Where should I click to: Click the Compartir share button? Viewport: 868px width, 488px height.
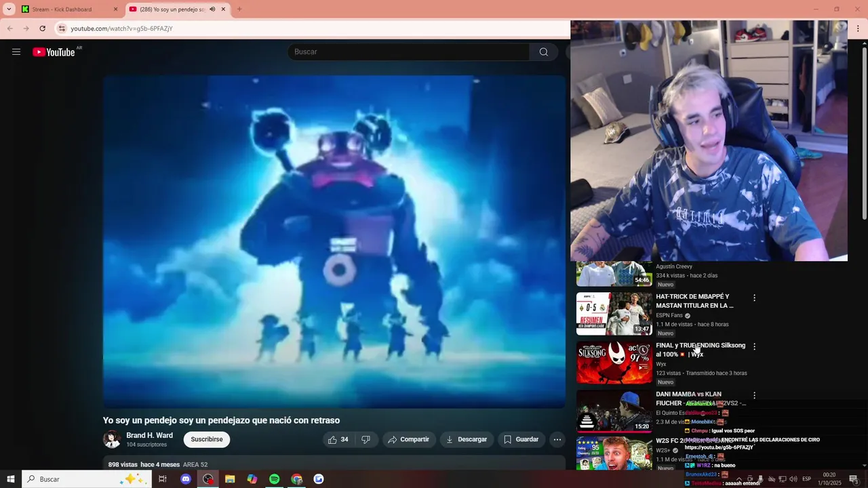[408, 439]
